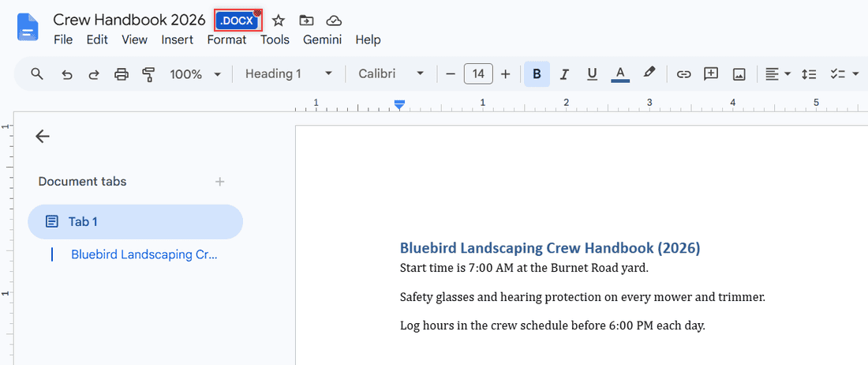Open the 100% zoom dropdown

tap(196, 74)
